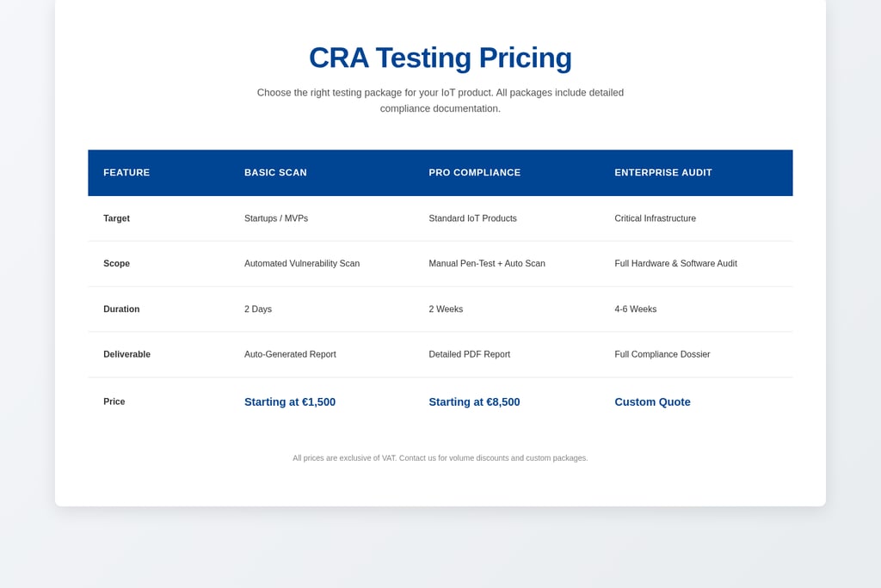Viewport: 881px width, 588px height.
Task: Click the 'Starting at €8,500' price
Action: (474, 402)
